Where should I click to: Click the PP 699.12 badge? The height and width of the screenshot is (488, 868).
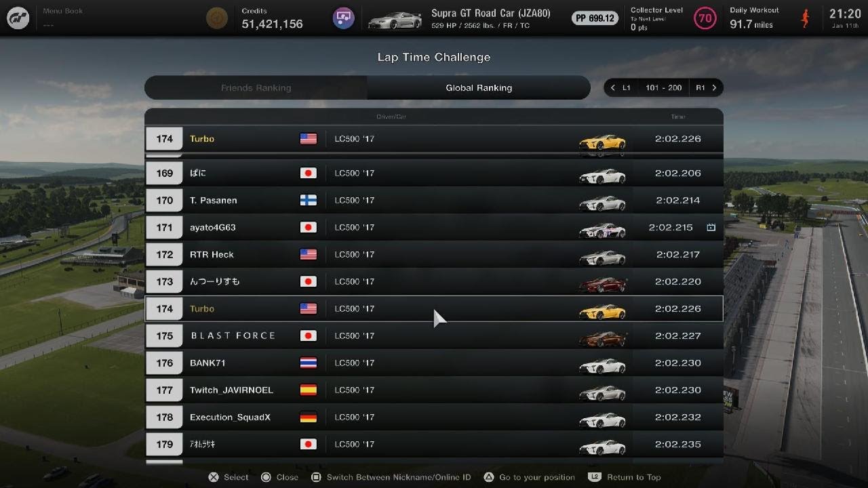(595, 18)
